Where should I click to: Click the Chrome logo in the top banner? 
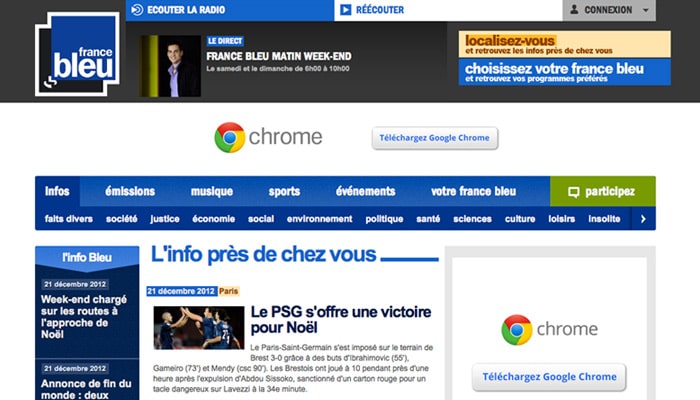pos(230,138)
